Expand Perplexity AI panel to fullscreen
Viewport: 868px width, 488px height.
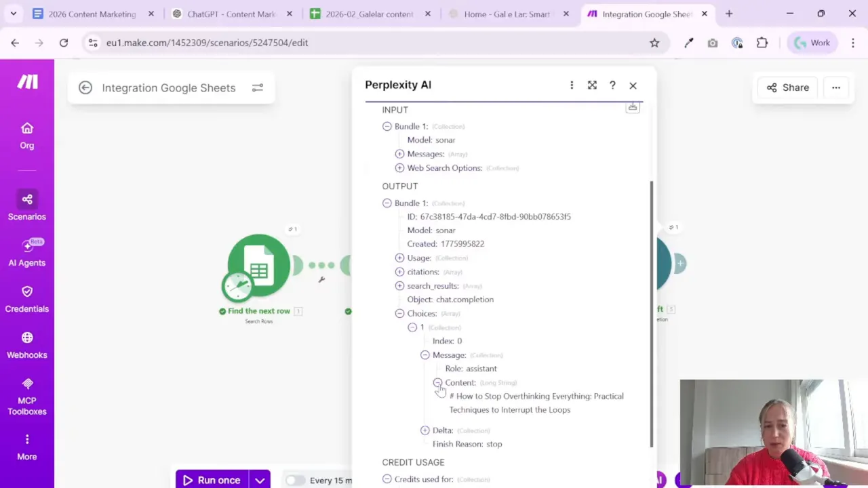[x=592, y=85]
